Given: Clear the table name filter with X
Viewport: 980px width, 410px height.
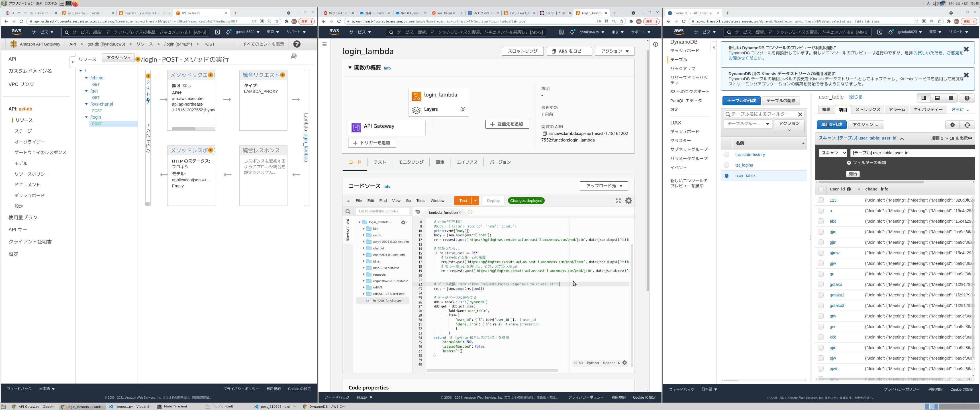Looking at the screenshot, I should [800, 114].
